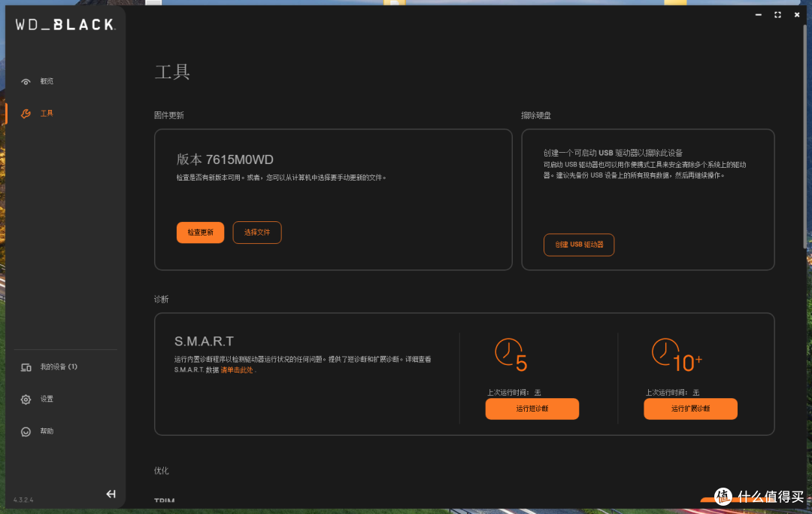Click 创建 USB 驱动器 button
Viewport: 812px width, 514px height.
pyautogui.click(x=579, y=245)
